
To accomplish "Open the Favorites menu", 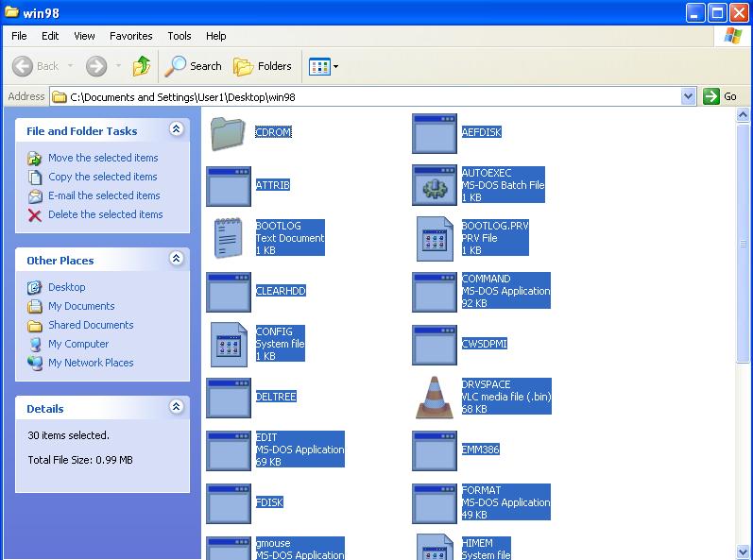I will coord(130,36).
